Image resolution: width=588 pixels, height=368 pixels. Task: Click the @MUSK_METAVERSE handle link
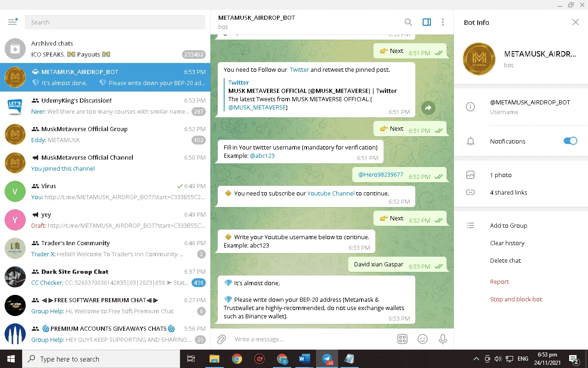tap(256, 107)
